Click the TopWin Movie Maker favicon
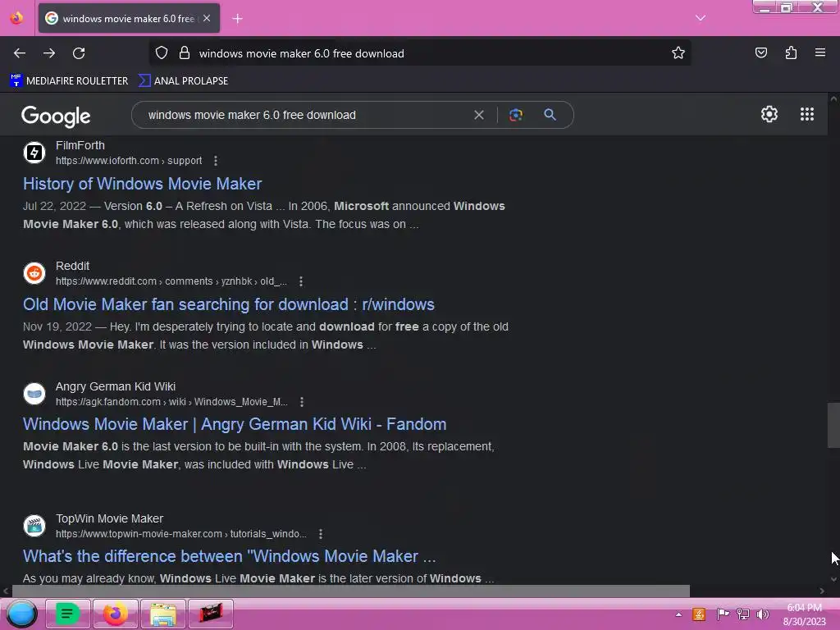This screenshot has height=630, width=840. (x=34, y=526)
